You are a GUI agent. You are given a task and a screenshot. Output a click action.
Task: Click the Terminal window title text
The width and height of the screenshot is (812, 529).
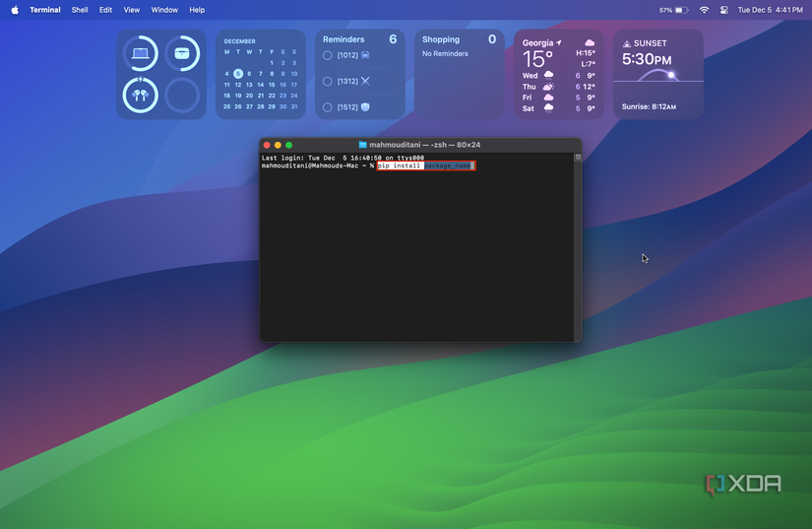(x=424, y=145)
